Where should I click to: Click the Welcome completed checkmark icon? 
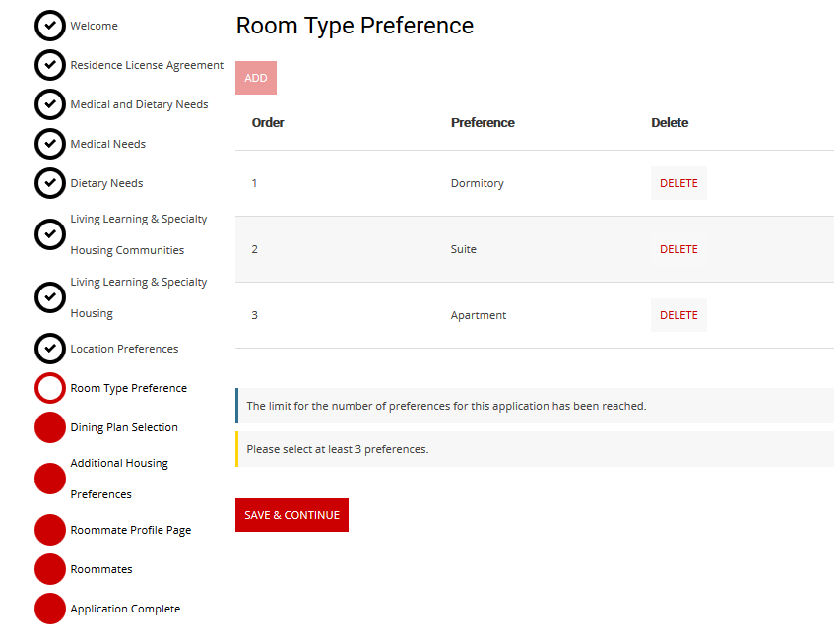(x=49, y=26)
